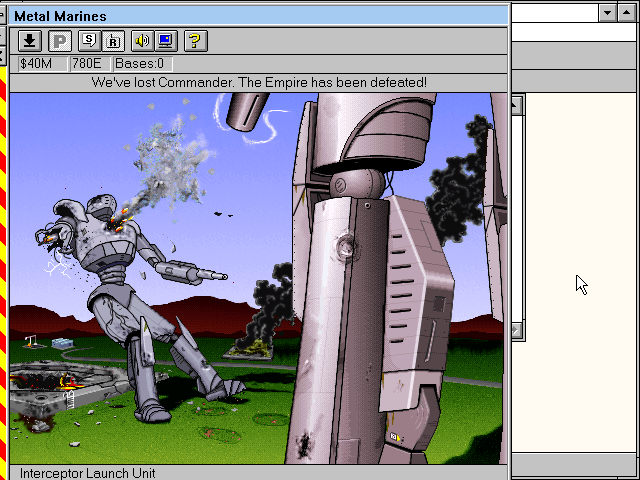The width and height of the screenshot is (640, 480).
Task: Toggle sound with the speaker icon
Action: [x=142, y=41]
